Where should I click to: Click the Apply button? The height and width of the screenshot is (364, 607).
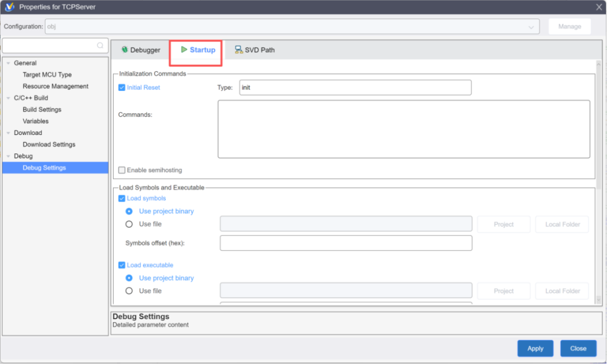click(536, 348)
